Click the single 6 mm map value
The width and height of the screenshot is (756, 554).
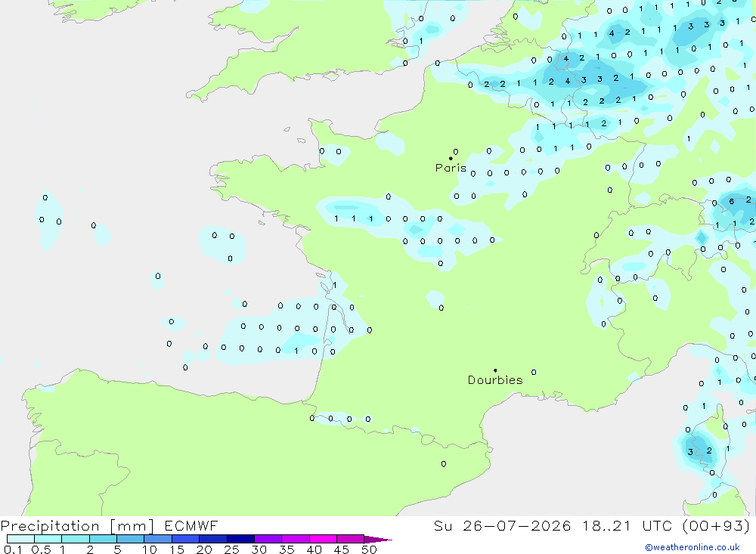[731, 201]
